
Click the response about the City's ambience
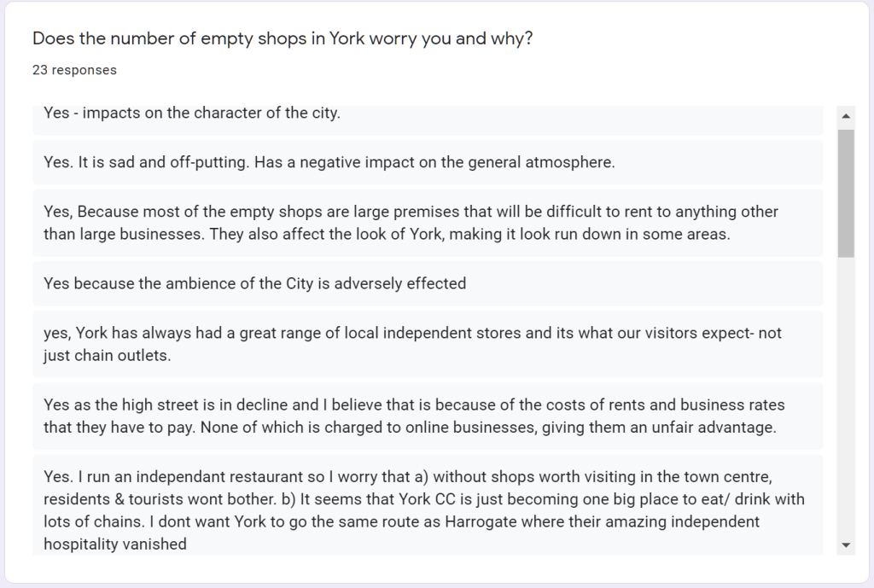(x=254, y=283)
